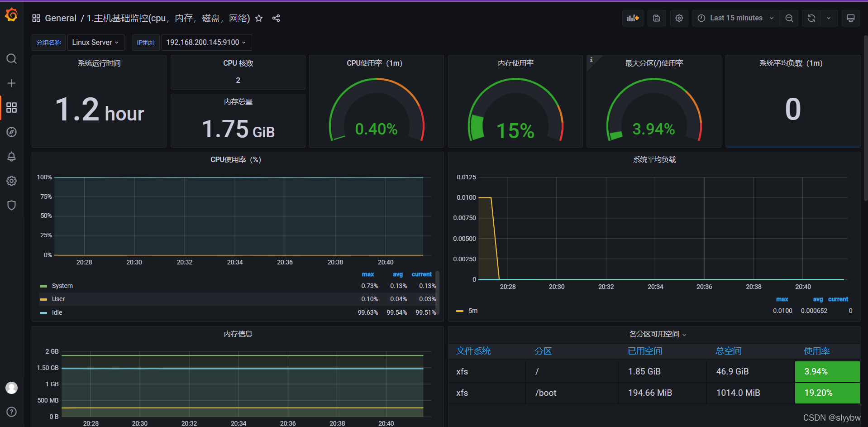The image size is (868, 427).
Task: Toggle the Idle series in CPU legend
Action: pos(57,312)
